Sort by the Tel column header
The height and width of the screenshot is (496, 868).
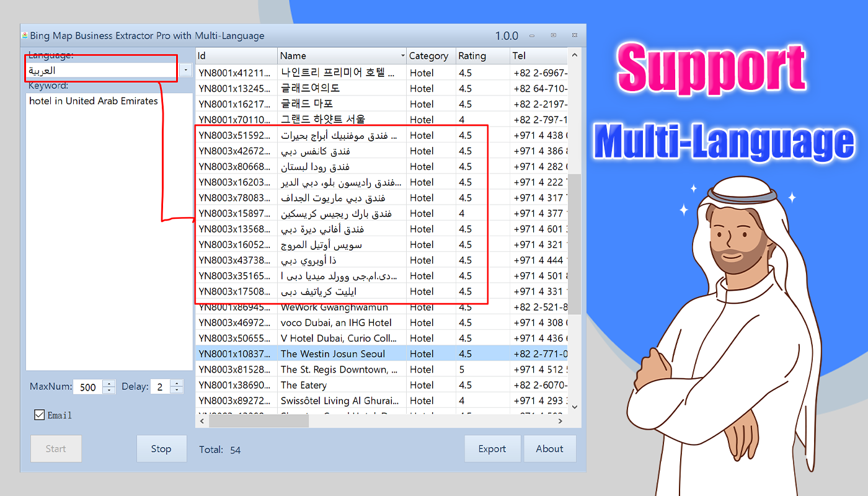[538, 56]
